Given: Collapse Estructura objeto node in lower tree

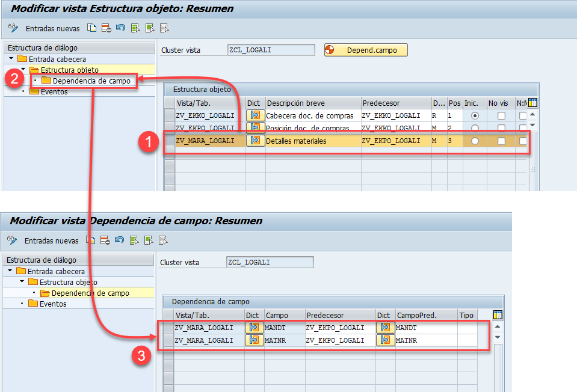Looking at the screenshot, I should pyautogui.click(x=22, y=281).
